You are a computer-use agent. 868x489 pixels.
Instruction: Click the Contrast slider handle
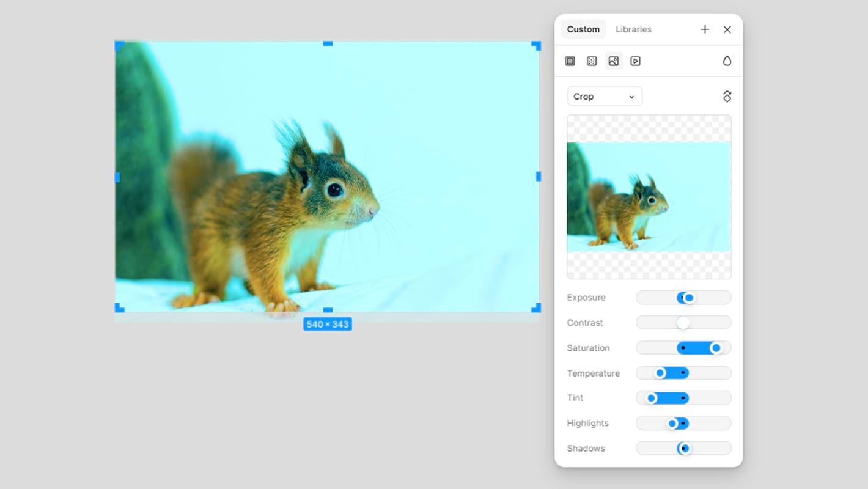pyautogui.click(x=683, y=323)
